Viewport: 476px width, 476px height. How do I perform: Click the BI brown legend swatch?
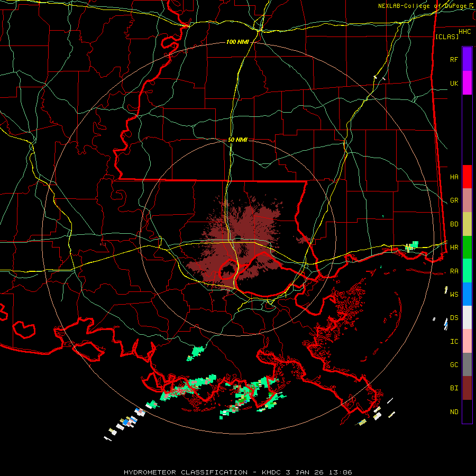(467, 388)
